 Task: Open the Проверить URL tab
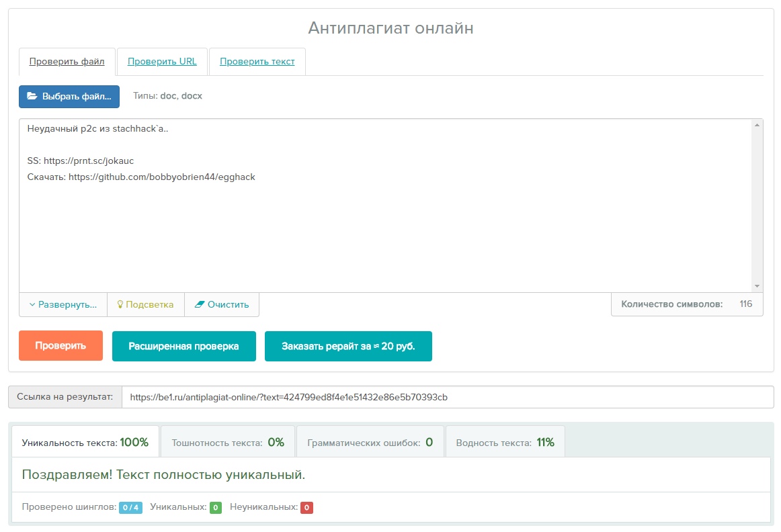162,62
